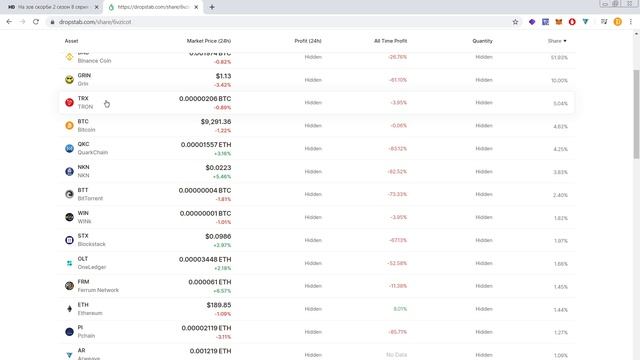Click the Ethereum ETH logo
The height and width of the screenshot is (360, 640).
point(69,309)
